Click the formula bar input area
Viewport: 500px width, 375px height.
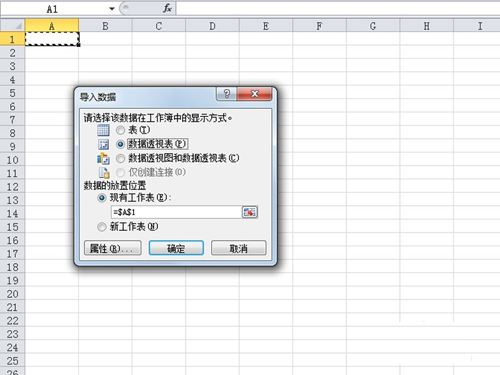point(338,9)
